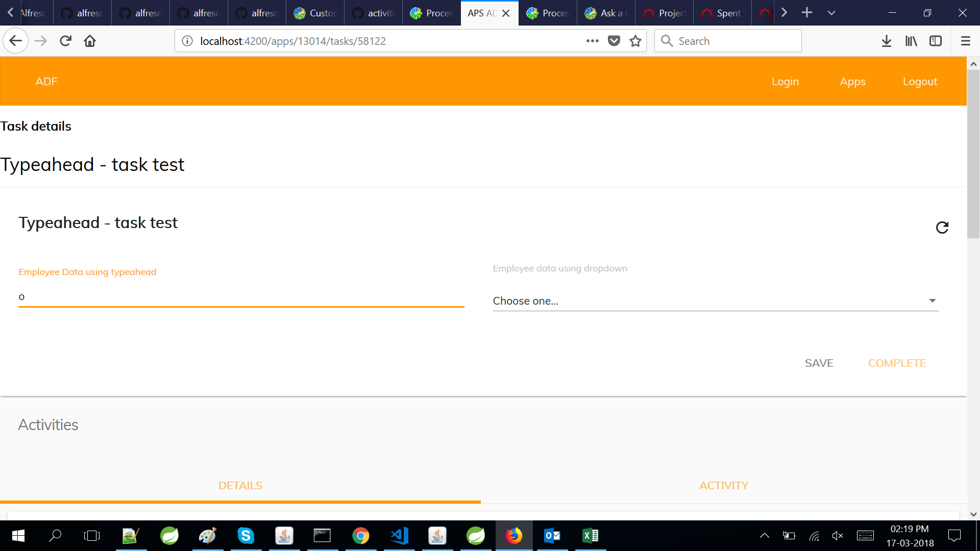Open the Apps link in header
The height and width of the screenshot is (551, 980).
[852, 82]
